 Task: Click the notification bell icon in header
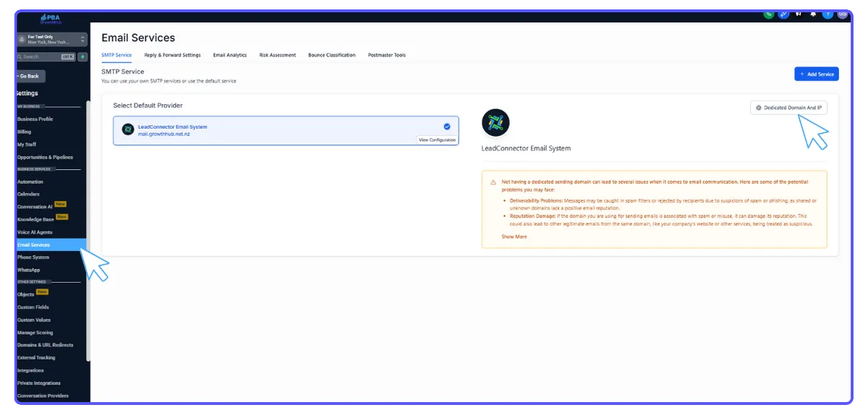[x=813, y=14]
